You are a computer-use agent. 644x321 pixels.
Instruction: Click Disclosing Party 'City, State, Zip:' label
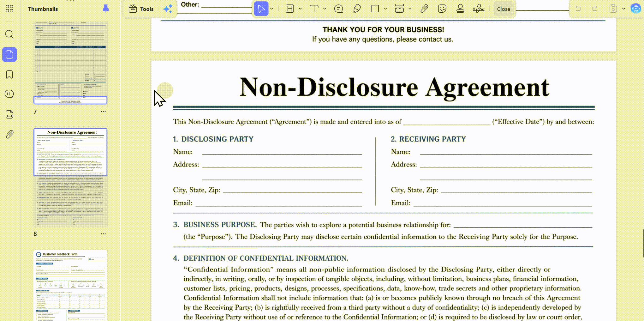click(x=196, y=190)
